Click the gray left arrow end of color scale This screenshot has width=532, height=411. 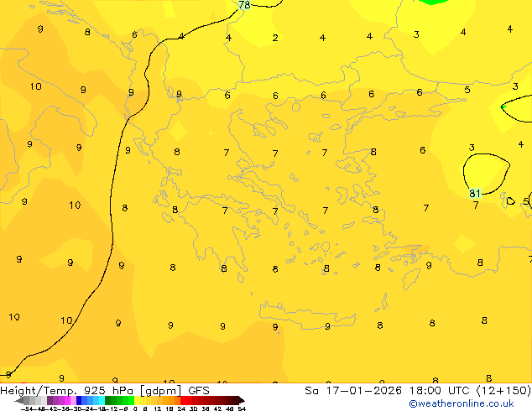click(x=18, y=400)
